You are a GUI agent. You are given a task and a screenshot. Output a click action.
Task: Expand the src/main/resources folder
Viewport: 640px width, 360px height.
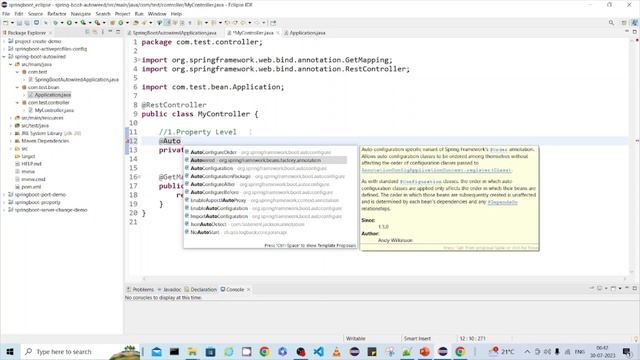[x=11, y=118]
